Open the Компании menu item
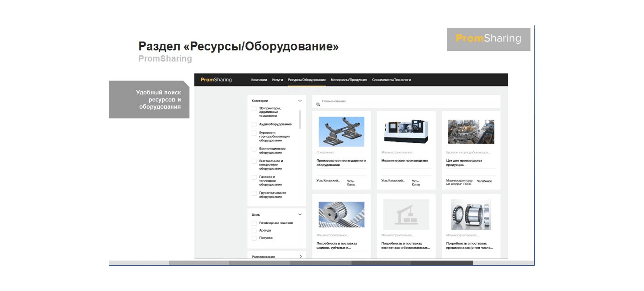The width and height of the screenshot is (644, 291). (x=259, y=80)
